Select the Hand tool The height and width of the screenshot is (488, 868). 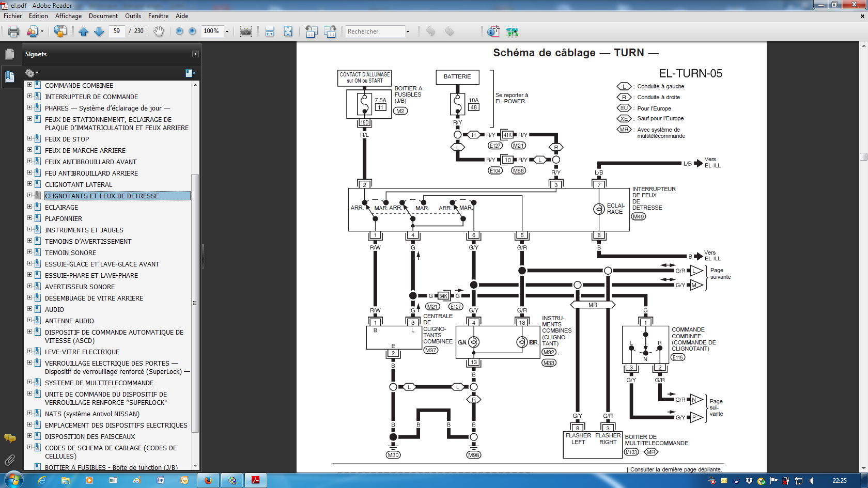tap(159, 32)
